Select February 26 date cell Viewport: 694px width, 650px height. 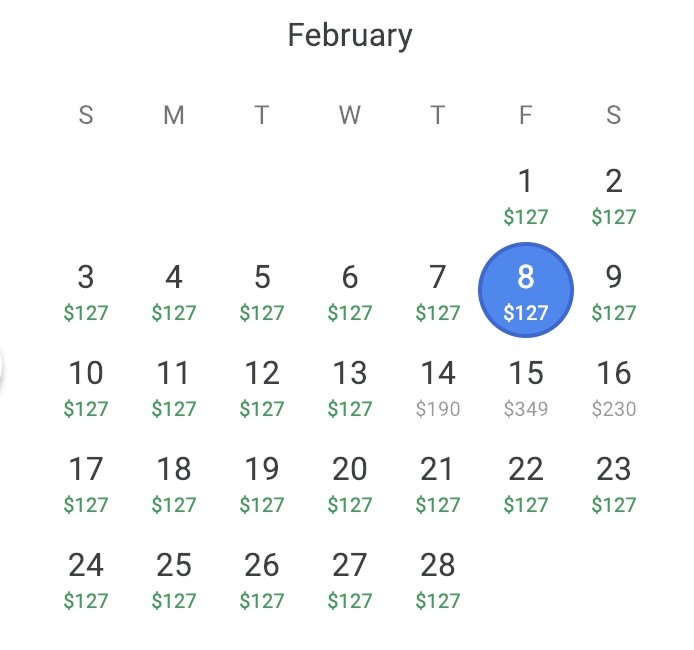(x=262, y=579)
